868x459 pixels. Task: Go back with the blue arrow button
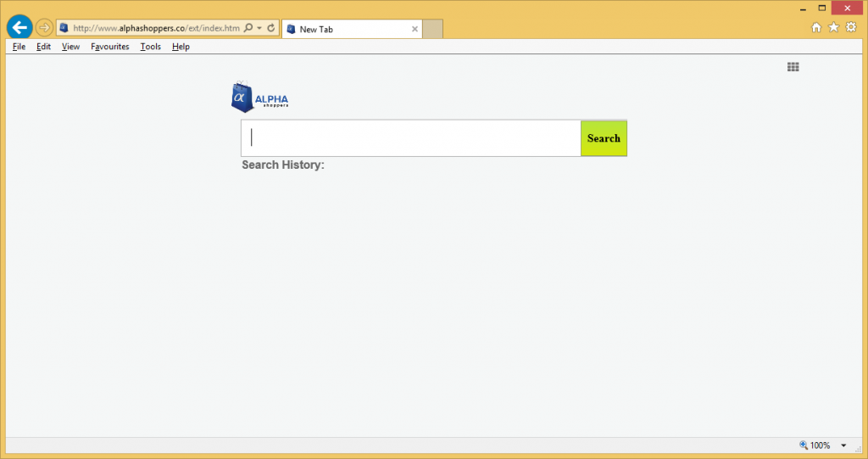coord(19,27)
